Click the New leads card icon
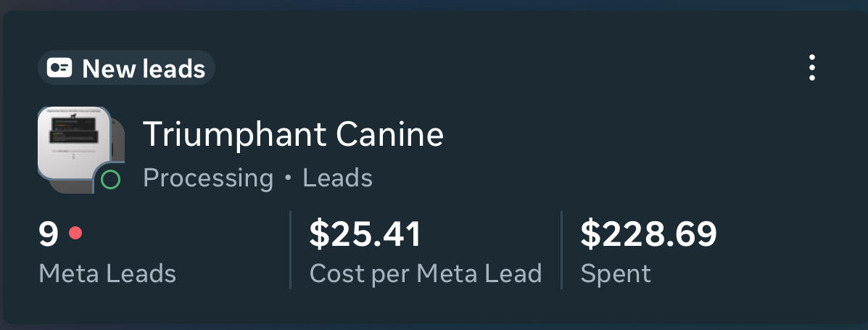This screenshot has height=330, width=868. pyautogui.click(x=59, y=69)
